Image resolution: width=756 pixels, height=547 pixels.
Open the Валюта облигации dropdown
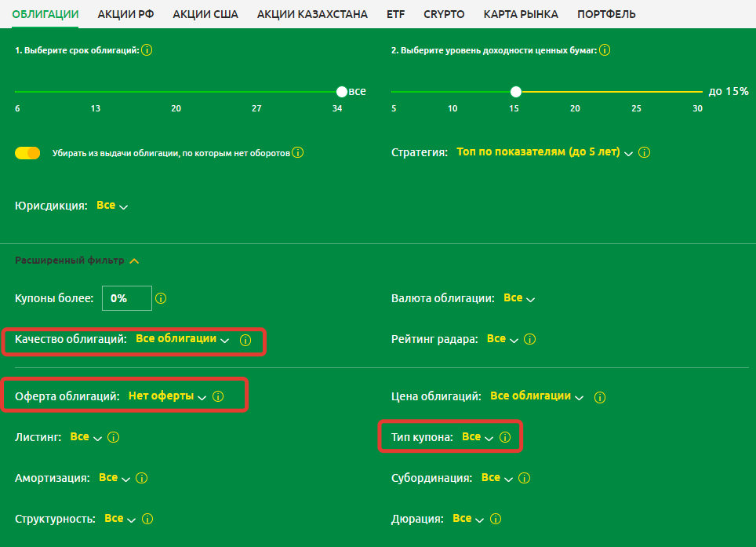tap(518, 298)
